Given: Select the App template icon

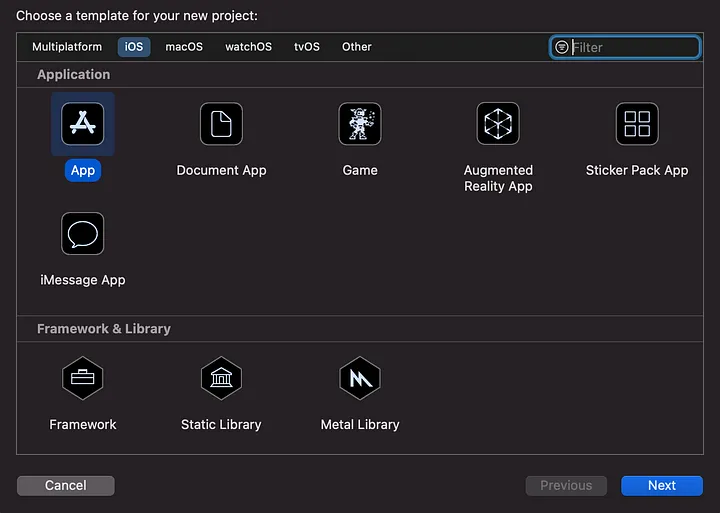Looking at the screenshot, I should (83, 124).
